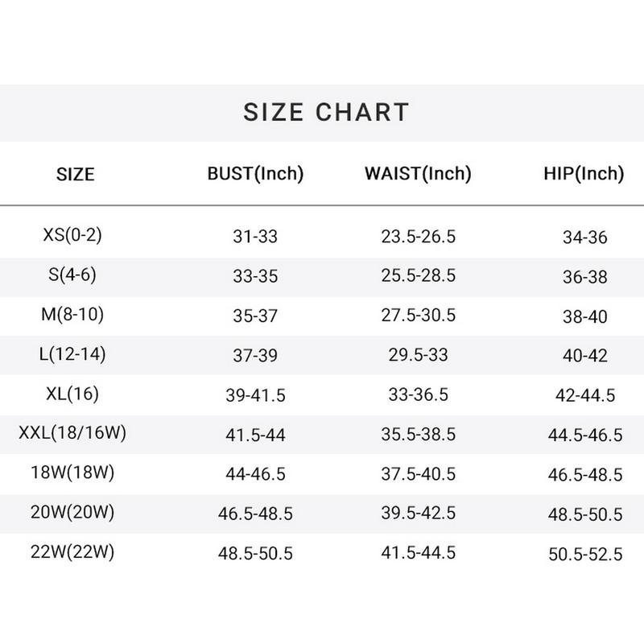This screenshot has width=644, height=644.
Task: Click bust value 31-33
Action: coord(255,237)
